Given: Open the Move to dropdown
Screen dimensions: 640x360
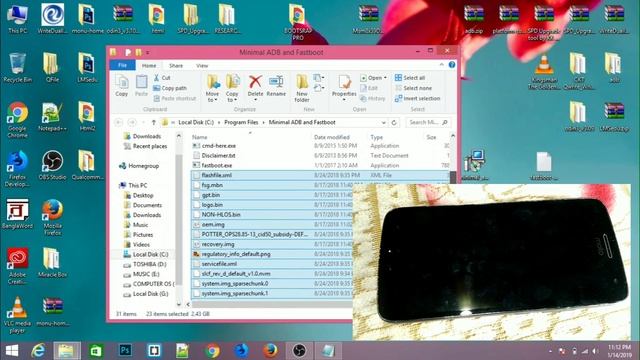Looking at the screenshot, I should click(x=213, y=88).
